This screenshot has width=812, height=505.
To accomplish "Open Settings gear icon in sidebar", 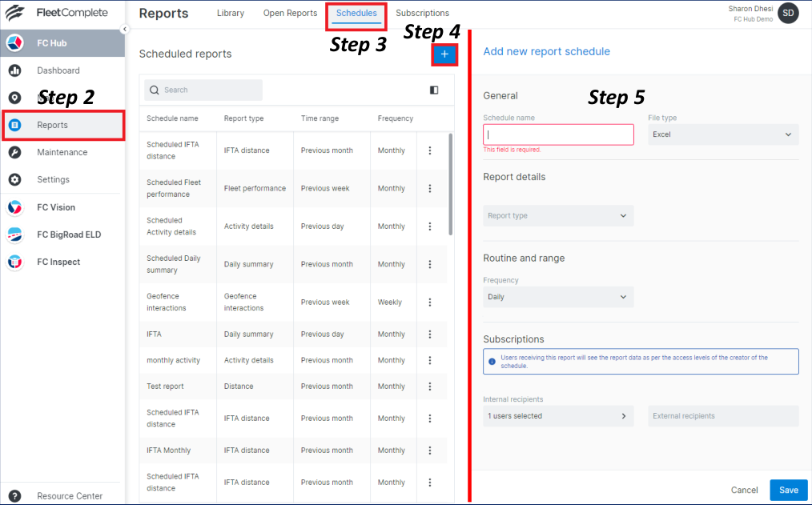I will pos(14,179).
